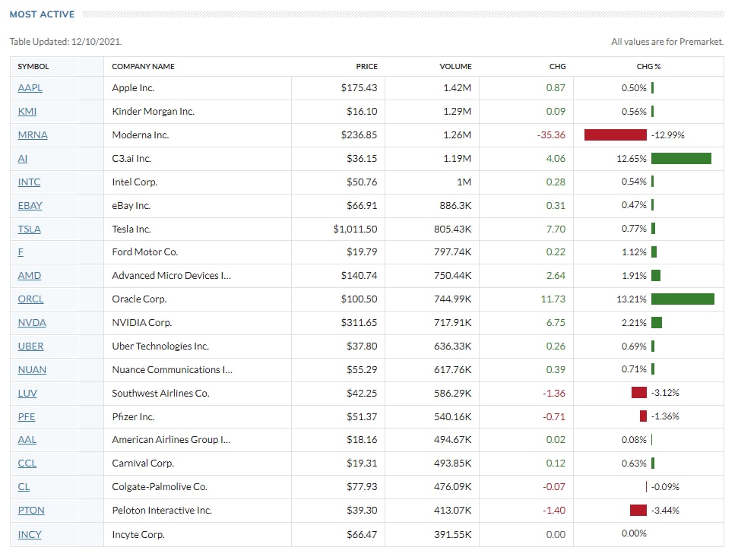Click the MOST ACTIVE heading

pyautogui.click(x=43, y=14)
